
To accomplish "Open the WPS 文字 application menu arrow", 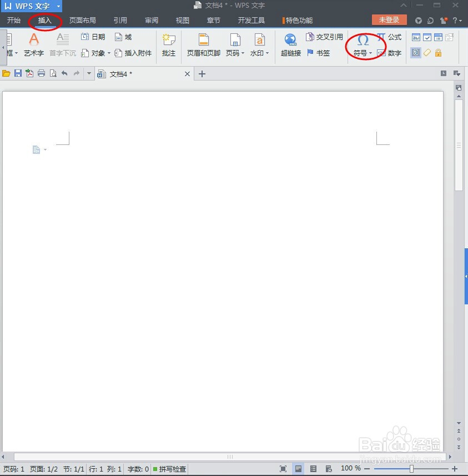I will coord(59,6).
